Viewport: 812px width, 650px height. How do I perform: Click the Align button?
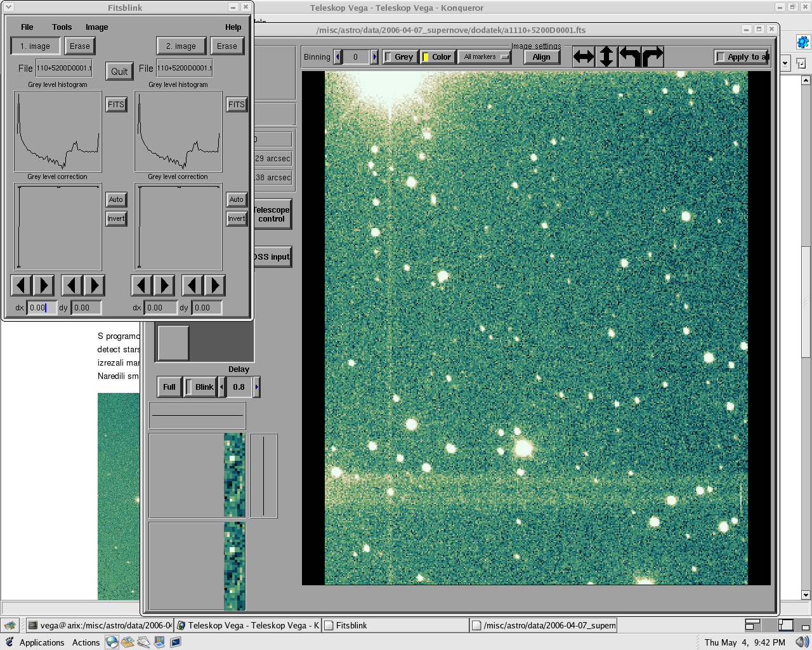[x=542, y=56]
